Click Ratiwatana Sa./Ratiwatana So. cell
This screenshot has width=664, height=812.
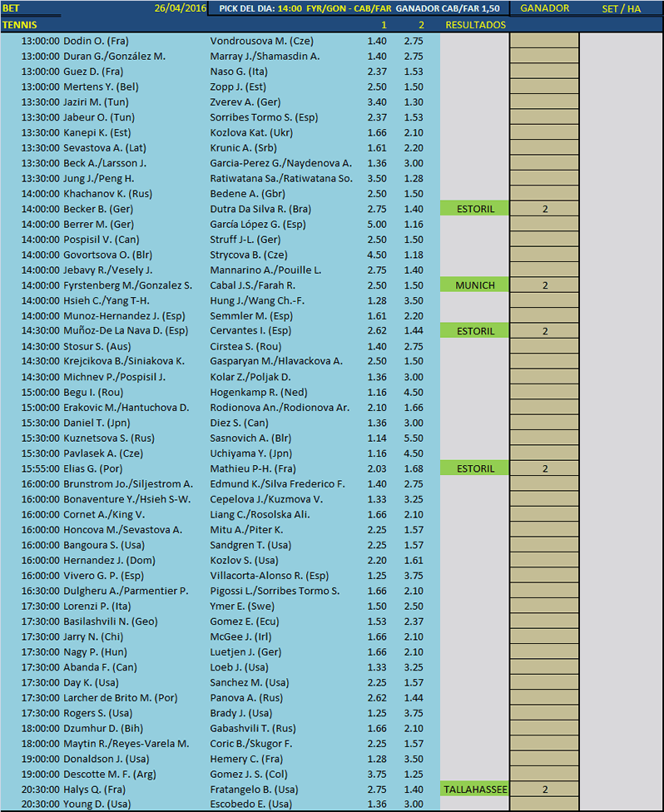[281, 178]
